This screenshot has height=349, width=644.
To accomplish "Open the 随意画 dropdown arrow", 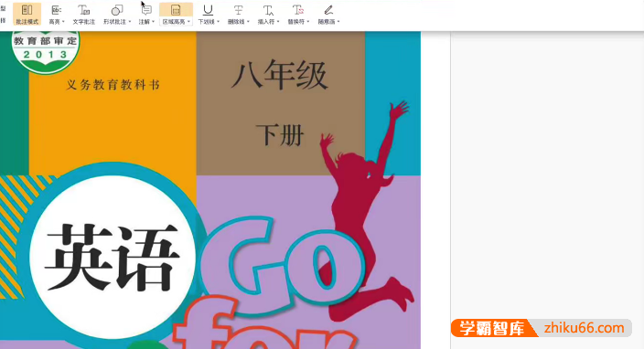I will [338, 22].
